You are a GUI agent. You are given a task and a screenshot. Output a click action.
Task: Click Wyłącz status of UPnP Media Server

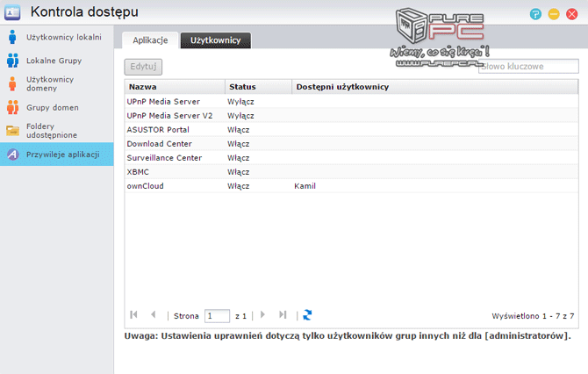[x=240, y=102]
